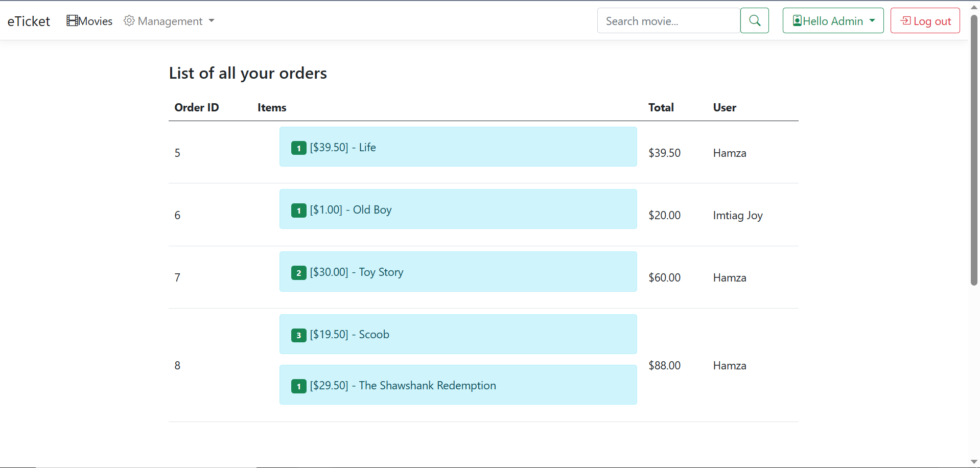This screenshot has height=468, width=980.
Task: Click the eTicket brand link
Action: click(x=29, y=21)
